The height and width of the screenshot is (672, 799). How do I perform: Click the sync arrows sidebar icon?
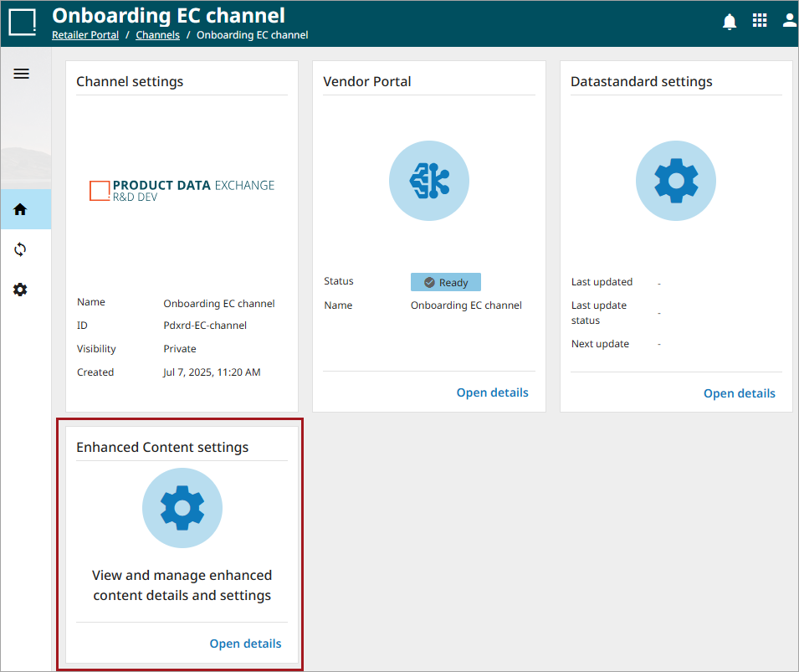[21, 249]
